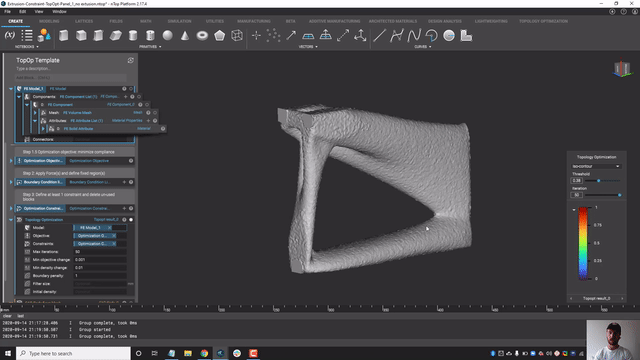
Task: Select the N-shaped spline curve tool
Action: tap(414, 36)
